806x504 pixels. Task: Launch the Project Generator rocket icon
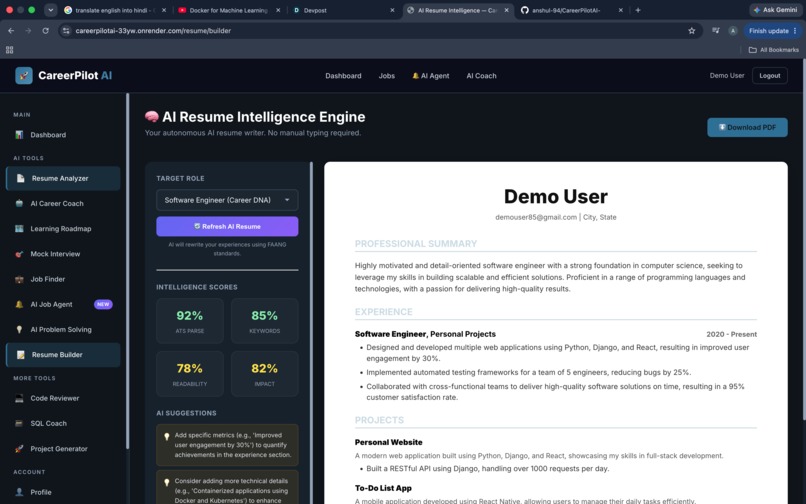[19, 449]
